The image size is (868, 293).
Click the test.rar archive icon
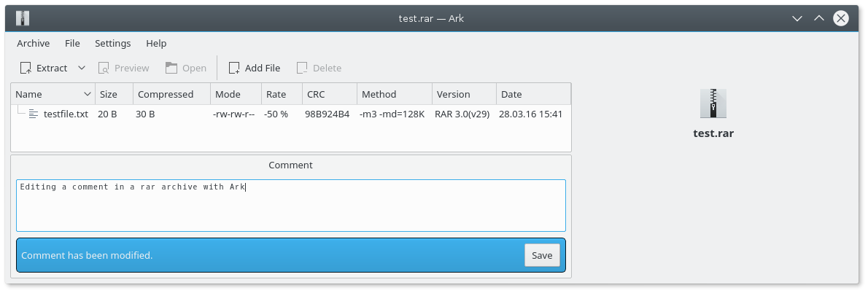(x=713, y=103)
